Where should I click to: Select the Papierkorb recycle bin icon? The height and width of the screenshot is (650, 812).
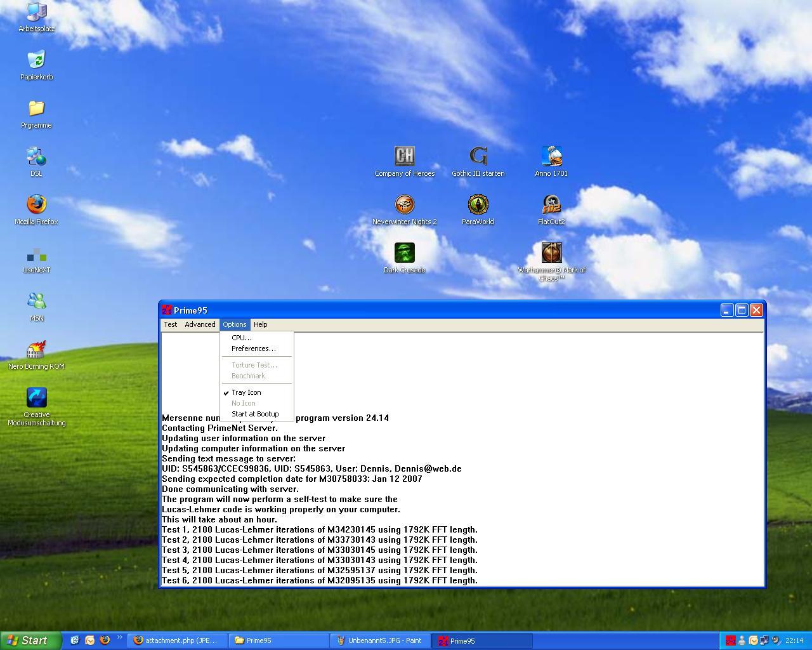click(36, 65)
